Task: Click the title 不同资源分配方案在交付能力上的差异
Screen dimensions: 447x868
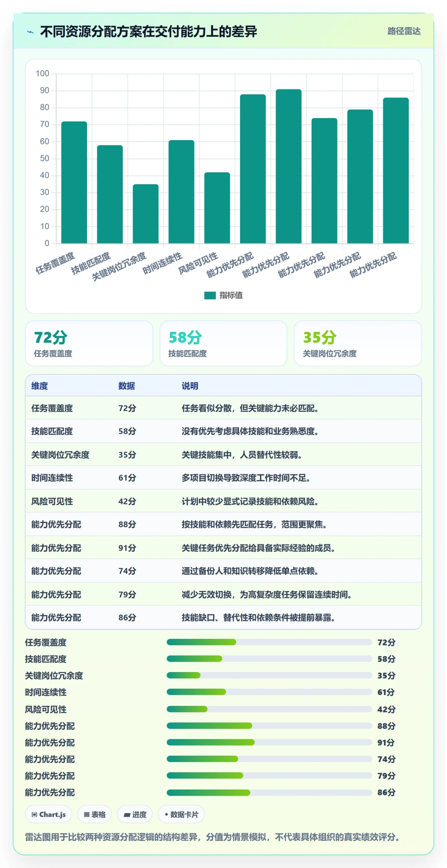Action: [149, 32]
